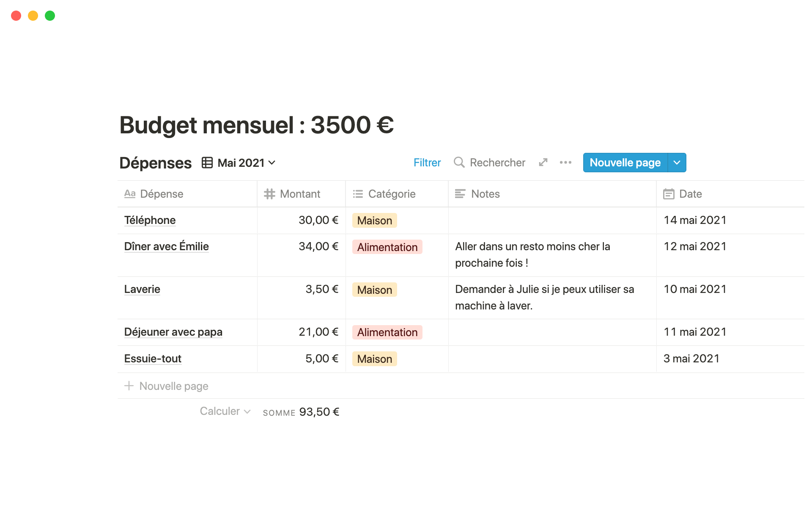Click the Maison tag in Téléphone row
Image resolution: width=812 pixels, height=508 pixels.
click(374, 221)
